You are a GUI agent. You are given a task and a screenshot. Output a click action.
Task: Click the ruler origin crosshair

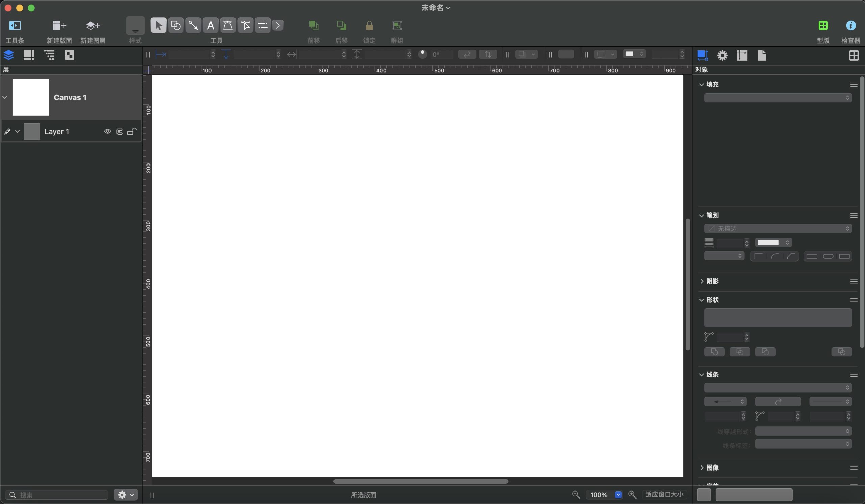click(147, 70)
